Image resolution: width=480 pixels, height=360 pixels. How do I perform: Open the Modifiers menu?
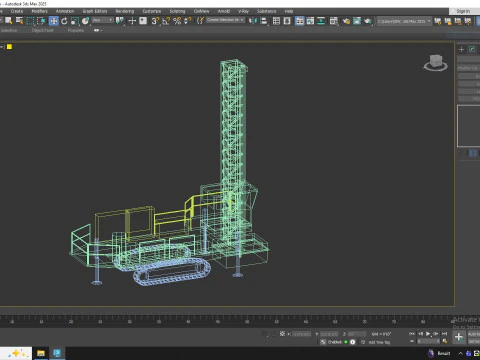(x=39, y=11)
